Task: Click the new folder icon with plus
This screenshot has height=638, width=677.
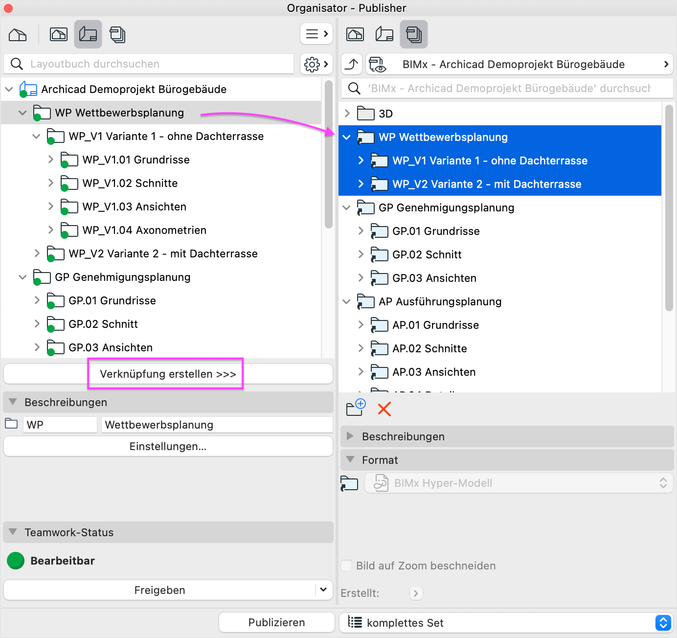Action: tap(356, 408)
